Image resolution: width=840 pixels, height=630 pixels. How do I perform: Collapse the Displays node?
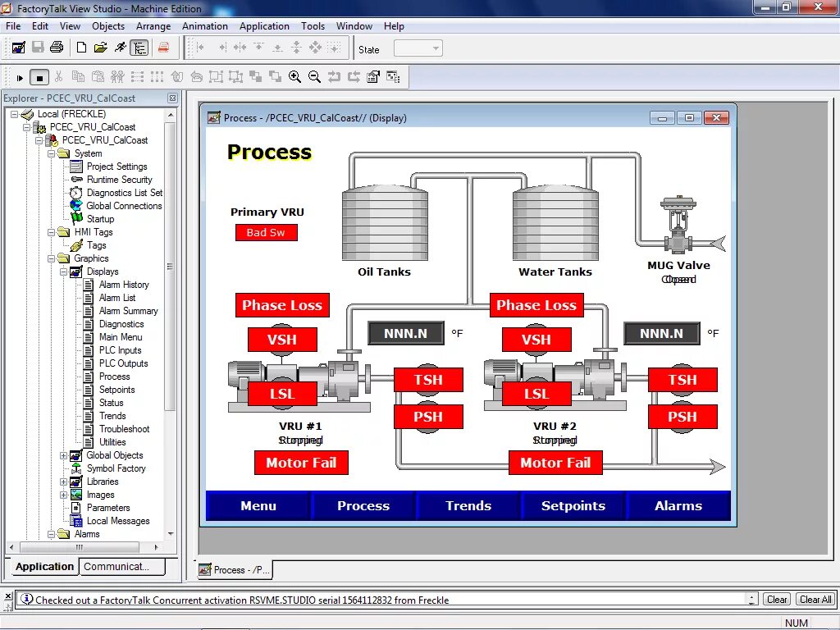[63, 272]
